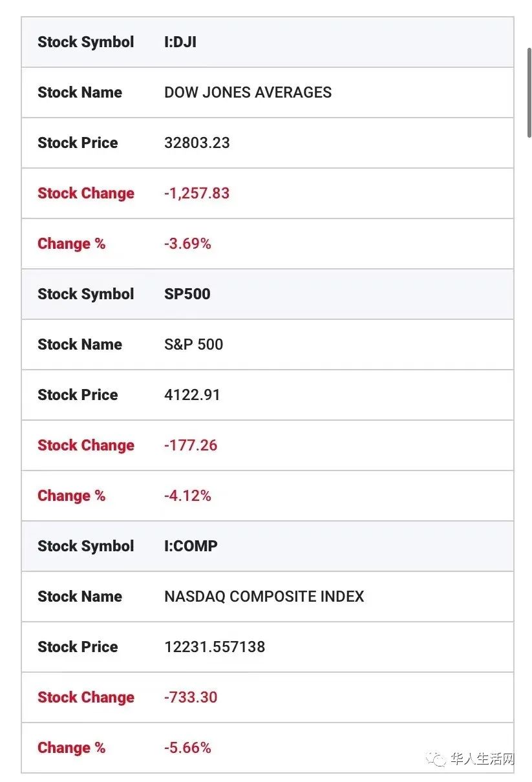Image resolution: width=532 pixels, height=782 pixels.
Task: Select Dow Jones price 32803.23
Action: (197, 143)
